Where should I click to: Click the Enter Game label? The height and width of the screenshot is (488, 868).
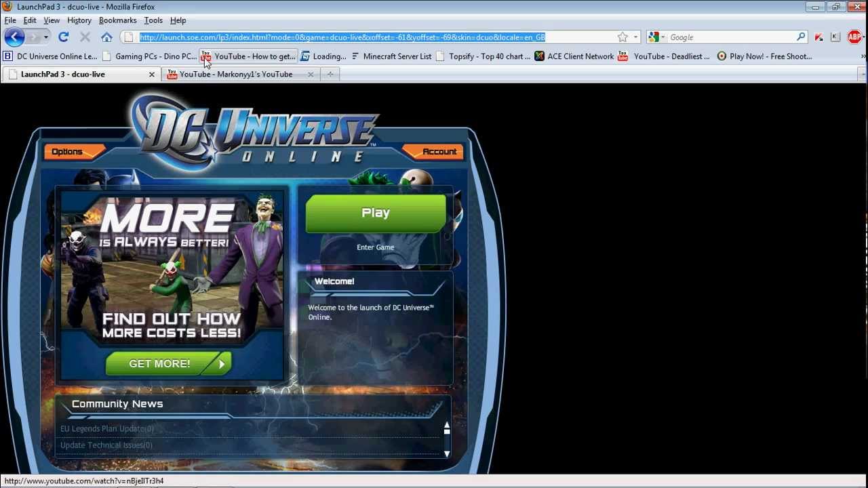pyautogui.click(x=376, y=247)
